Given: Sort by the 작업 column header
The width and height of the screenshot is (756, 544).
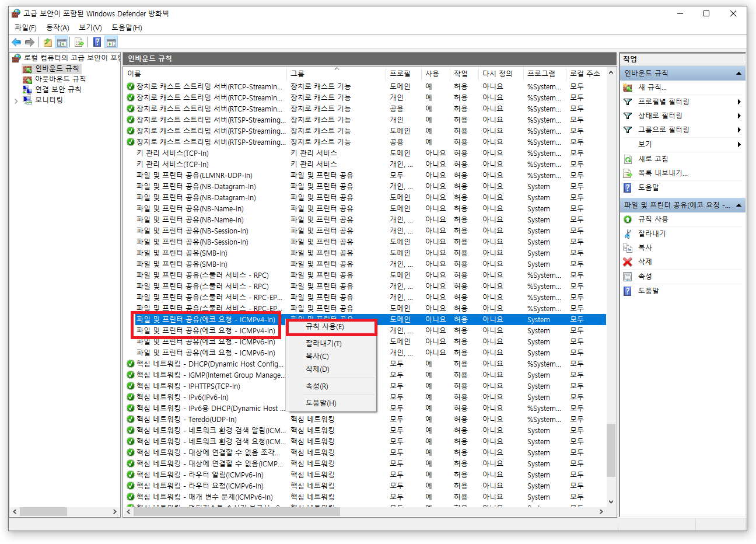Looking at the screenshot, I should [x=464, y=74].
